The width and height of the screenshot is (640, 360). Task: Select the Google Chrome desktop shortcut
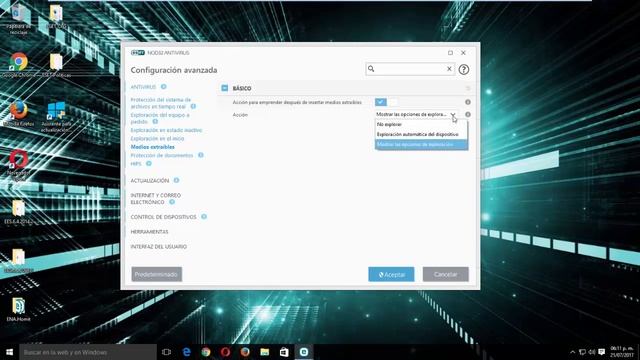(18, 65)
